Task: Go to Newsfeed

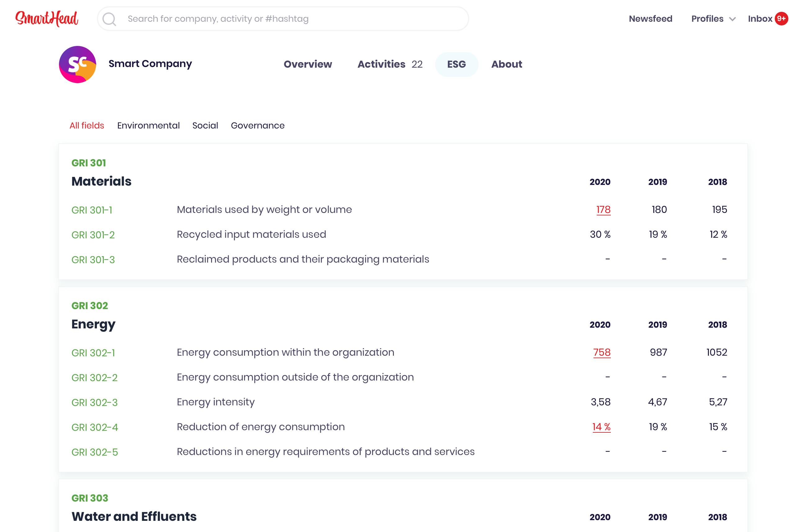Action: [x=650, y=19]
